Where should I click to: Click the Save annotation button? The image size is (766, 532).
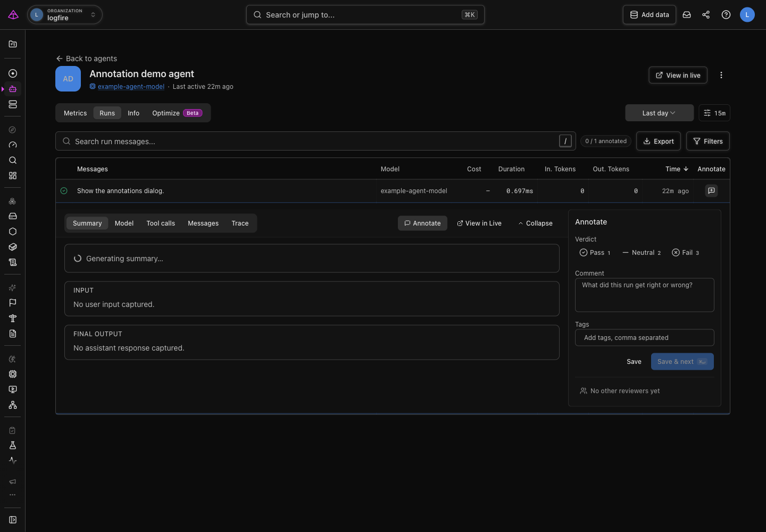click(634, 362)
